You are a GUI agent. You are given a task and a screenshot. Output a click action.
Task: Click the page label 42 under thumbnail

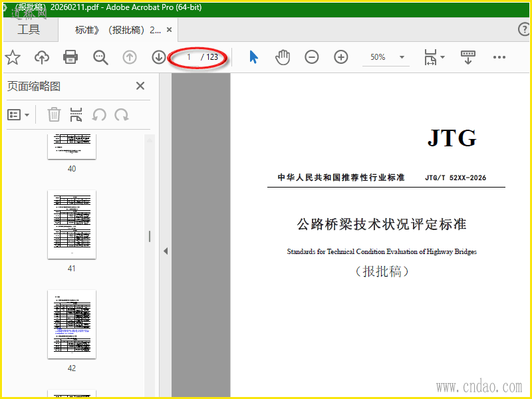coord(72,368)
